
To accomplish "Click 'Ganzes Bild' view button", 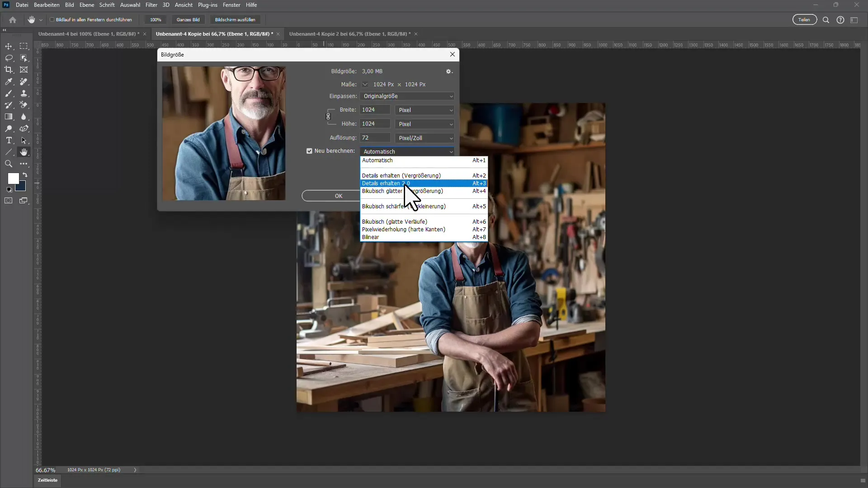I will point(188,20).
